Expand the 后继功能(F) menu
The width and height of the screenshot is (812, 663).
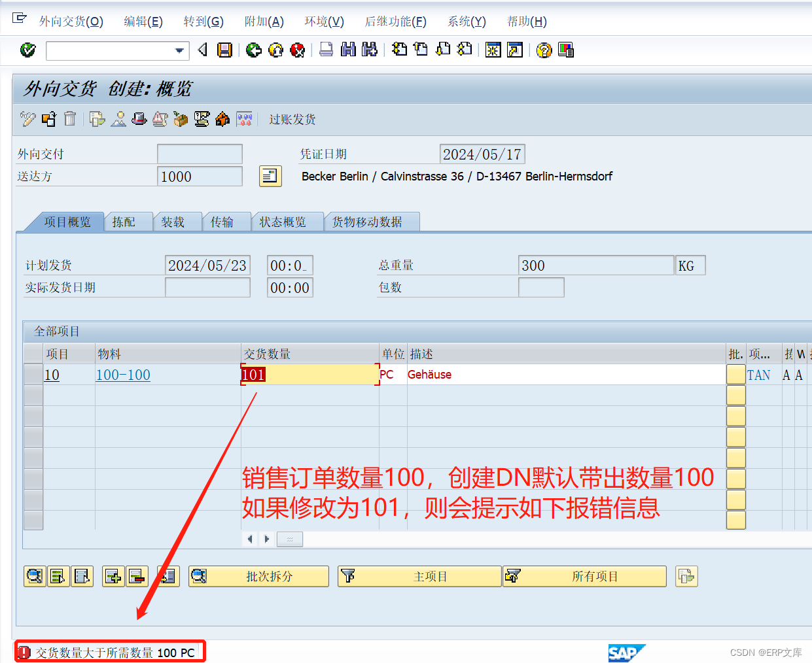(395, 21)
